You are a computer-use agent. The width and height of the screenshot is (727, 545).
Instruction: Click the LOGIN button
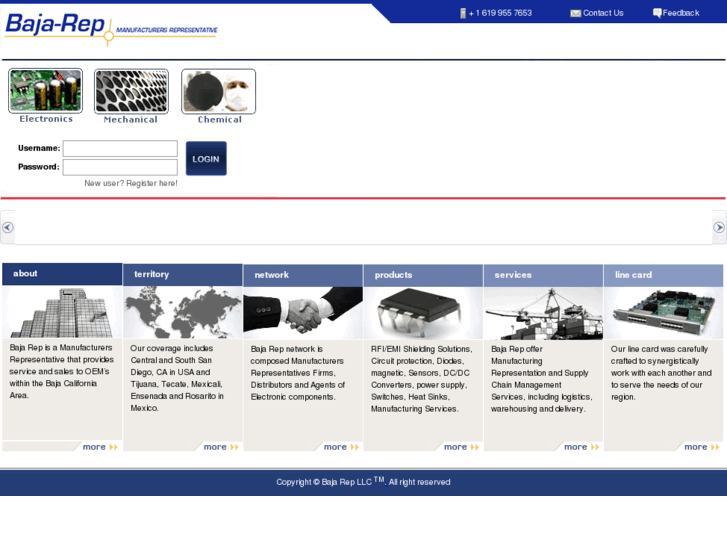click(x=206, y=159)
